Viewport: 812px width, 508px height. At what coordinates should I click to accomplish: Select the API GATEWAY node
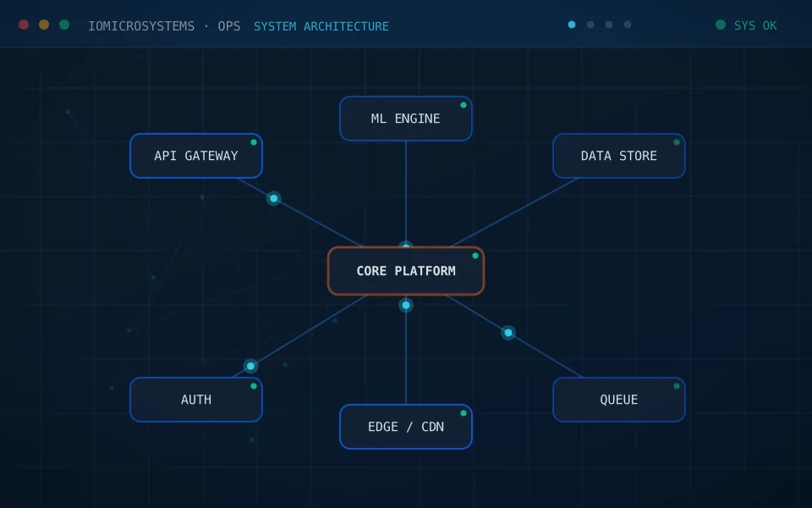196,156
